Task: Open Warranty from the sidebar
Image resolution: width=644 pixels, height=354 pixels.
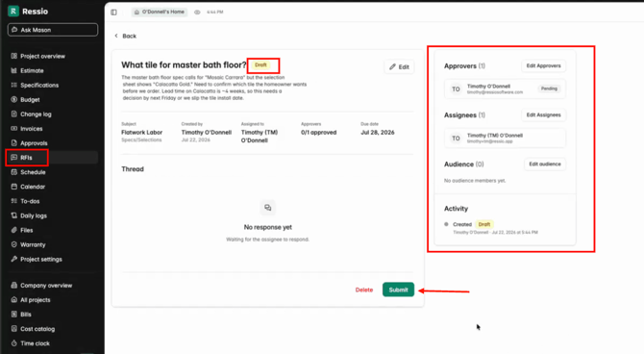Action: pyautogui.click(x=33, y=244)
